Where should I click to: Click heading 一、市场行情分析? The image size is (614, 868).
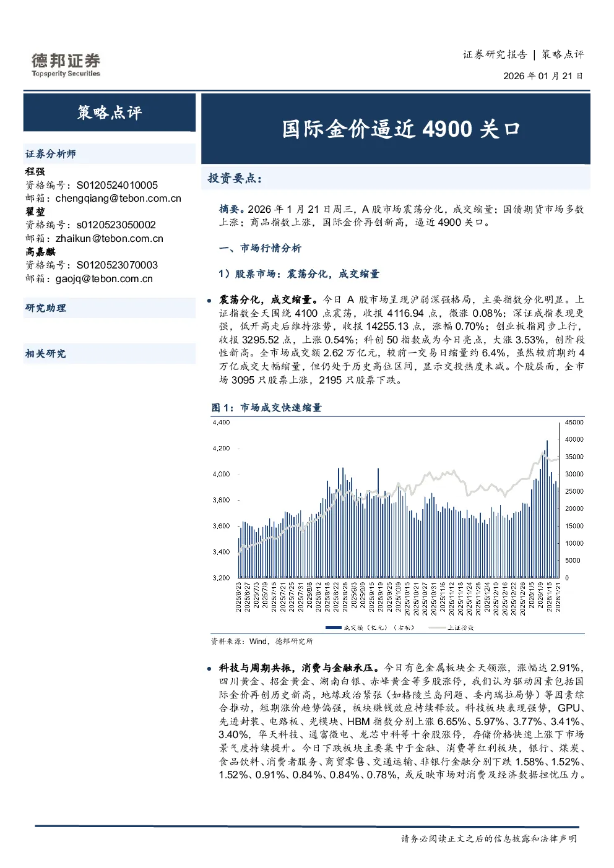(260, 248)
